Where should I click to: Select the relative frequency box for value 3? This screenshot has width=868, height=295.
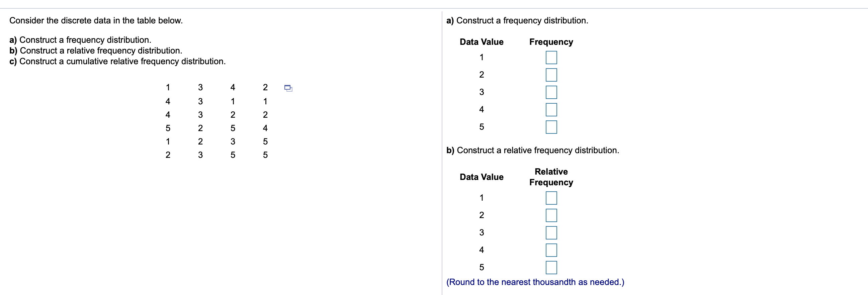point(551,232)
